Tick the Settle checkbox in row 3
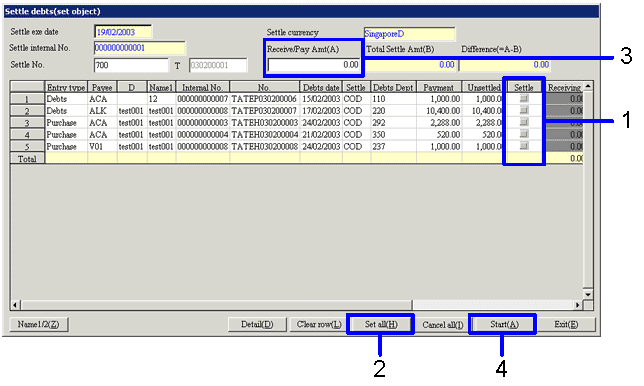The image size is (644, 386). pos(524,122)
